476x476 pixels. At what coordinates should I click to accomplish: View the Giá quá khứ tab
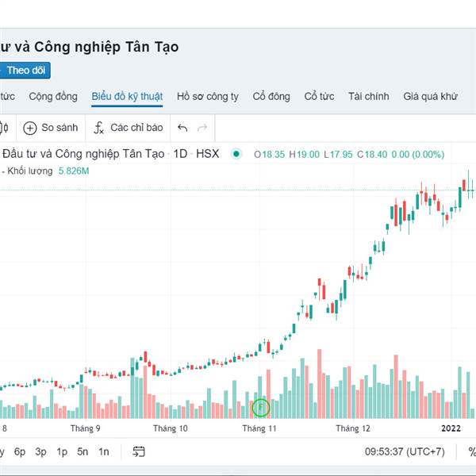pos(430,97)
